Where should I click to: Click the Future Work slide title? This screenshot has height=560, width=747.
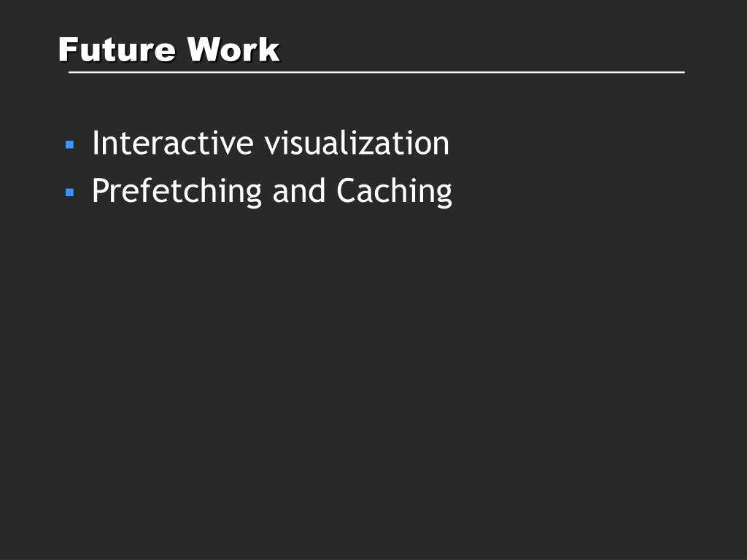169,50
